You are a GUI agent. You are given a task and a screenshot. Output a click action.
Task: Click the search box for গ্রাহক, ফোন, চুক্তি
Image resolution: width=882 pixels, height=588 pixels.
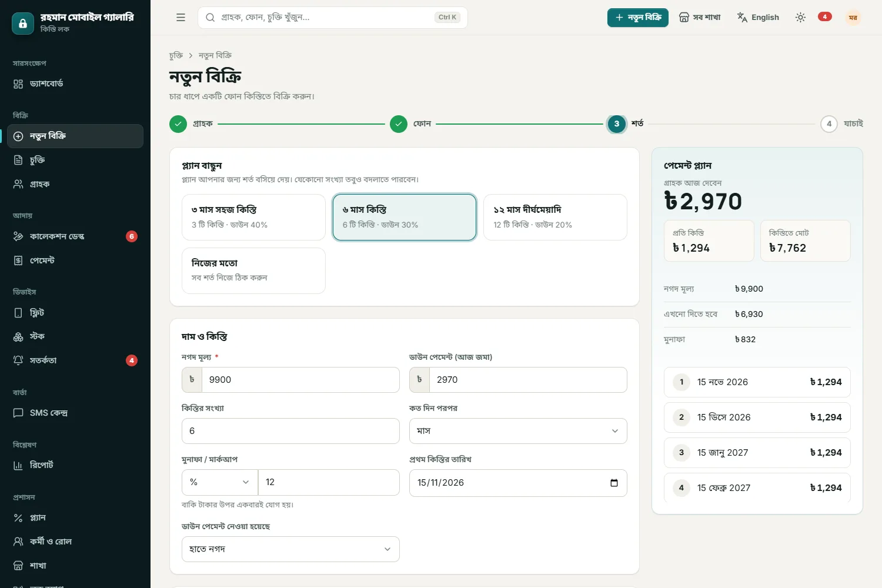click(x=333, y=18)
